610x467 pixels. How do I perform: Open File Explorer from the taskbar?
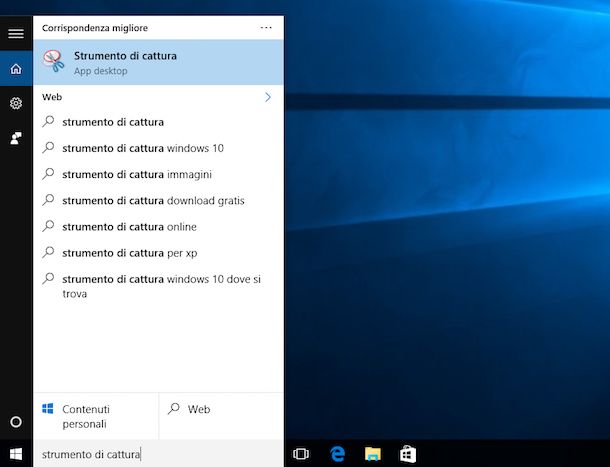[x=373, y=454]
